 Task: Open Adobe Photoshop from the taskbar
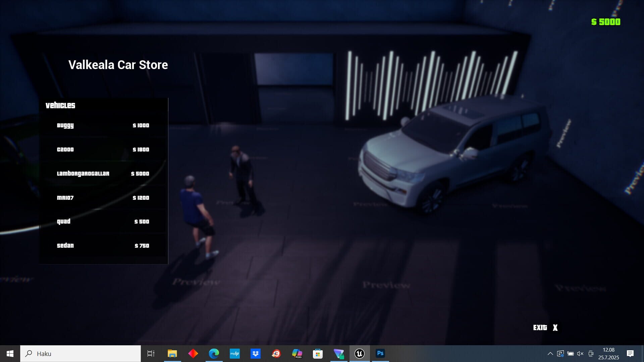pyautogui.click(x=380, y=353)
